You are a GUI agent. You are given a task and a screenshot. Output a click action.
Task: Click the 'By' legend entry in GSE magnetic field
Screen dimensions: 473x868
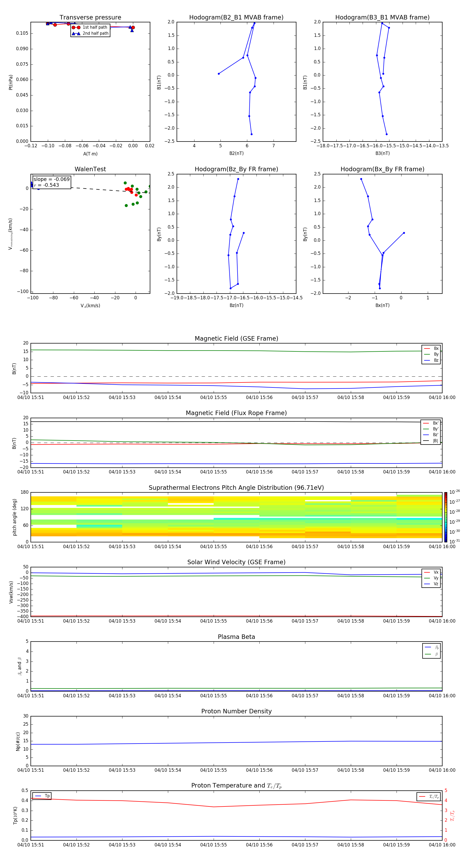click(431, 354)
